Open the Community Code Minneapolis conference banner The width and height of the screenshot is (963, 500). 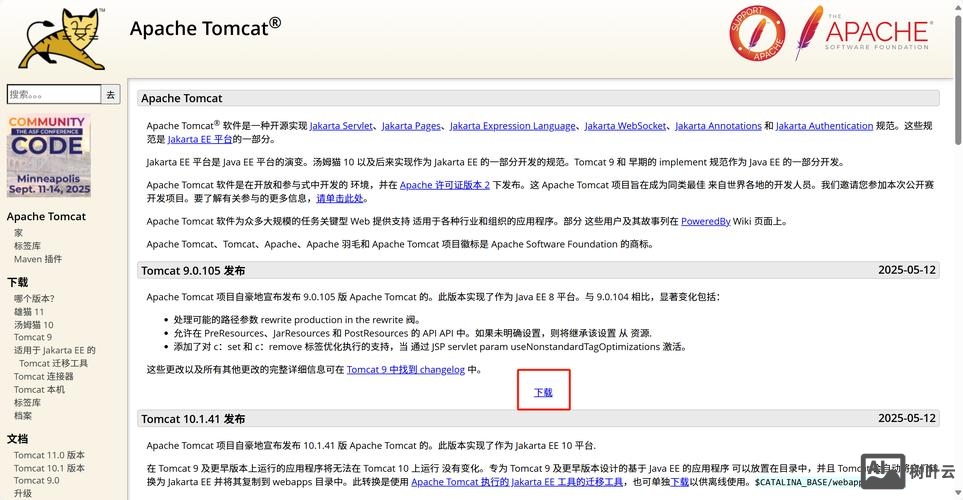(49, 155)
